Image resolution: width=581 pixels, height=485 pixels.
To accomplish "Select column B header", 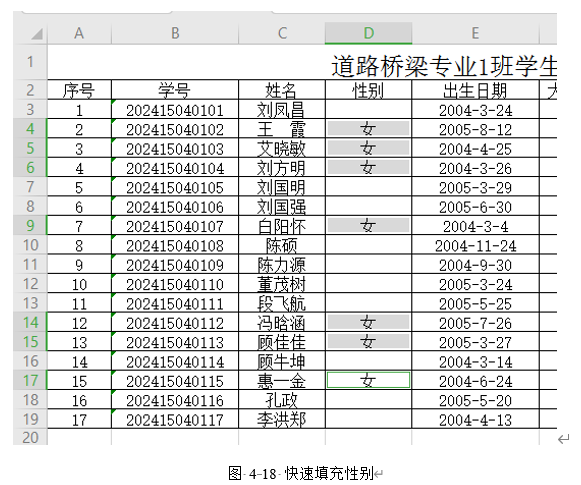I will pyautogui.click(x=175, y=33).
